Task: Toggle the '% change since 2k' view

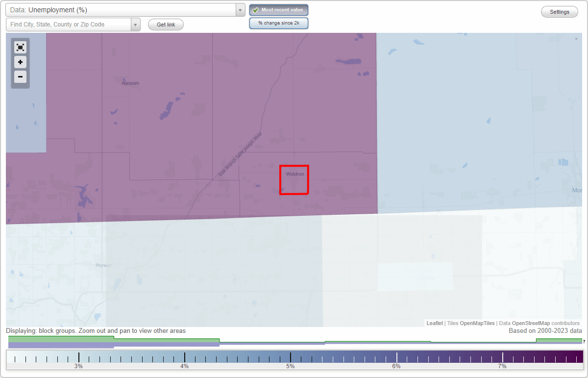Action: click(278, 23)
